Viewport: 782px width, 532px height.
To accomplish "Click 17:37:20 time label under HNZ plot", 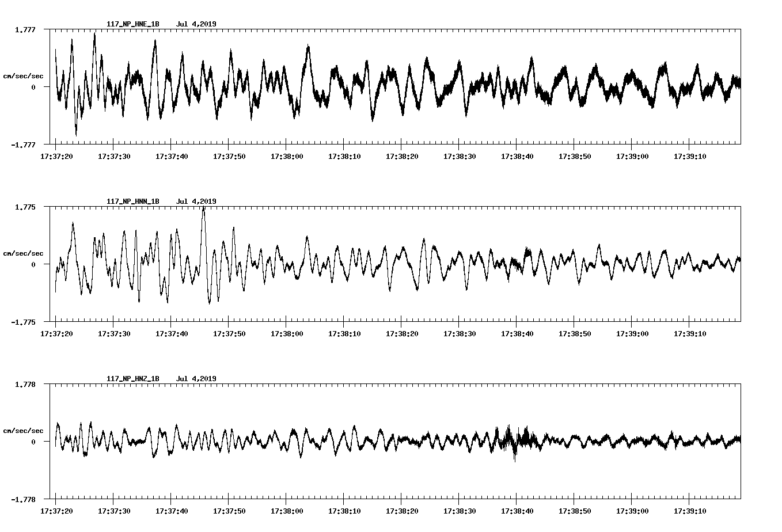I will [56, 511].
